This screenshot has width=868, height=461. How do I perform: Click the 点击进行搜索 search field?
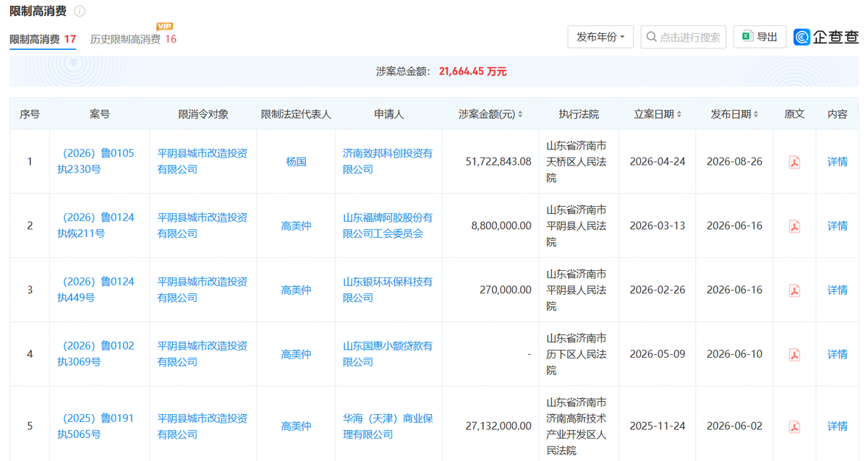684,37
